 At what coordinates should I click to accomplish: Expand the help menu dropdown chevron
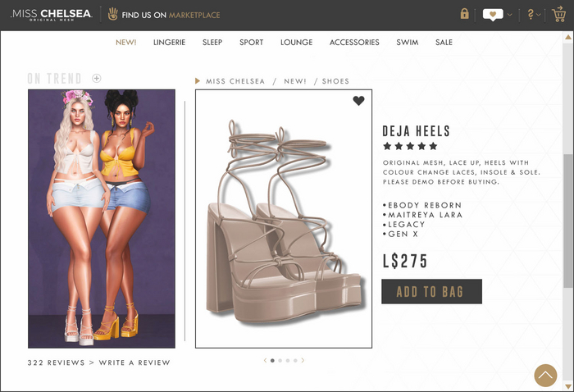(x=538, y=15)
